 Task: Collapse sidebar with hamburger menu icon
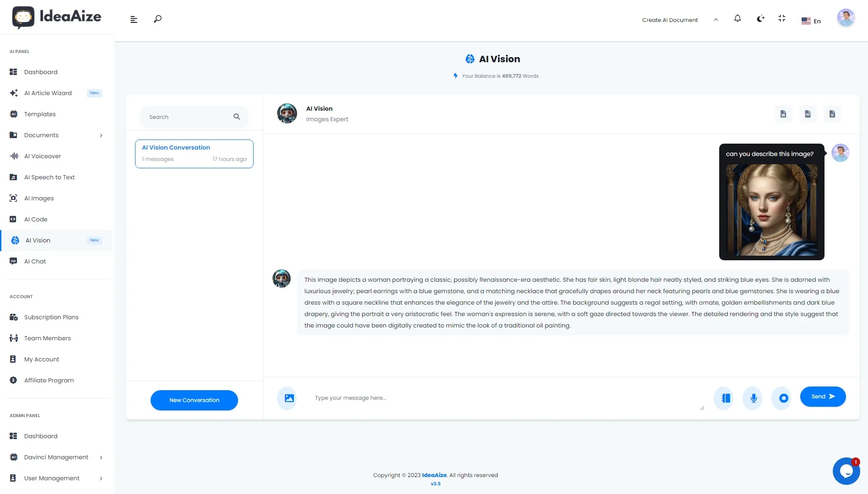[x=134, y=20]
